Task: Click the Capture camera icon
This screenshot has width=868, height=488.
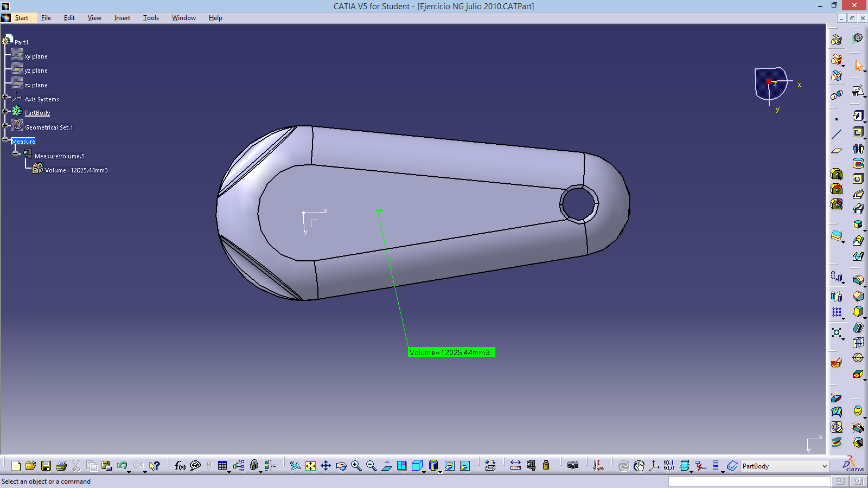Action: (573, 466)
